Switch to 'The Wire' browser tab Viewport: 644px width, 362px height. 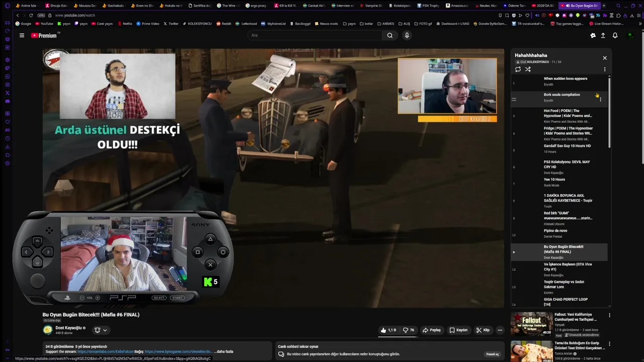pos(228,6)
